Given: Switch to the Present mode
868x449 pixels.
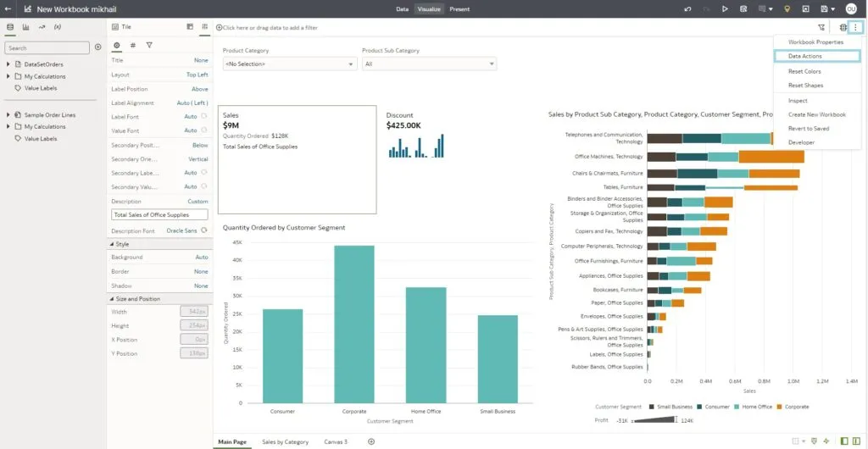Looking at the screenshot, I should (459, 9).
